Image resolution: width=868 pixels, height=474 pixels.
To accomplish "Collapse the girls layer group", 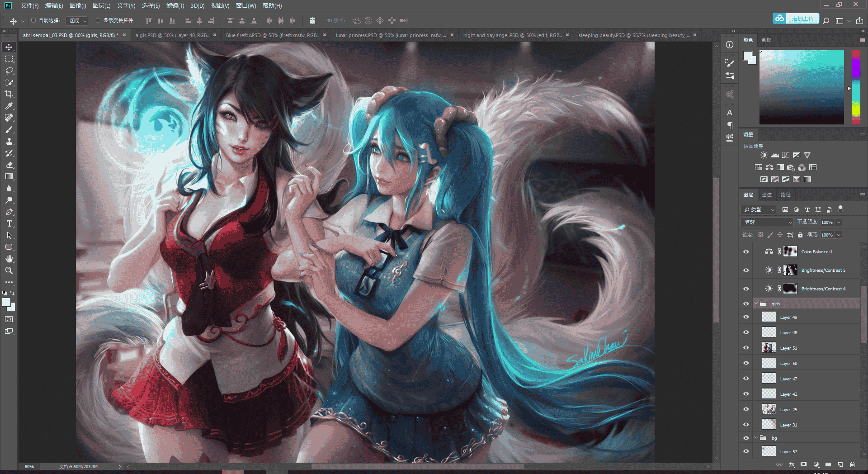I will pyautogui.click(x=756, y=303).
